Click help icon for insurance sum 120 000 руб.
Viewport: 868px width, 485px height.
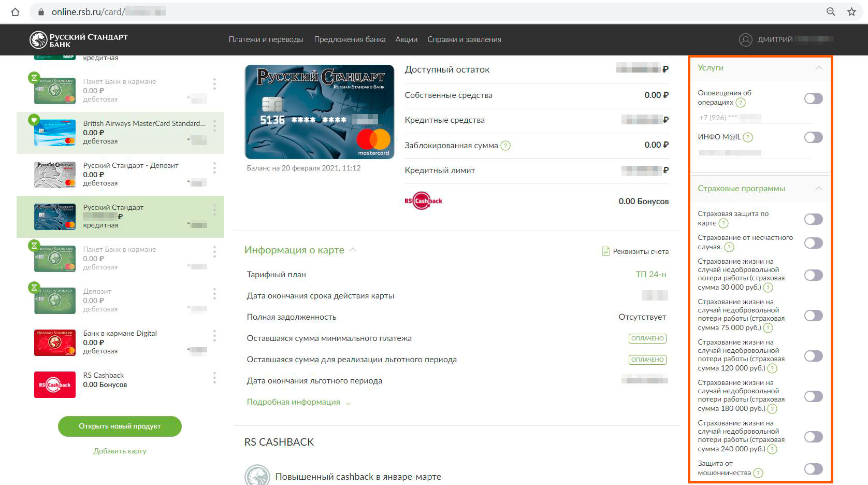click(772, 368)
